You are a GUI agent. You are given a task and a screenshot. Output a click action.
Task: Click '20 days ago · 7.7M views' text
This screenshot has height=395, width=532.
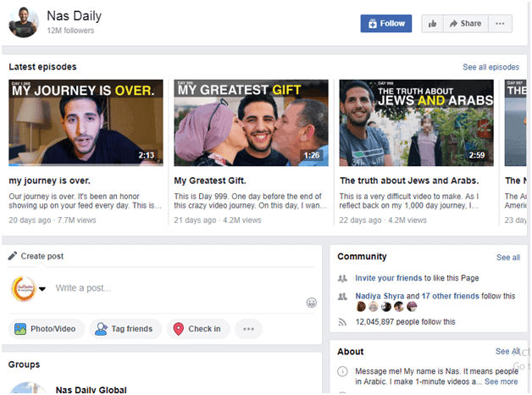pyautogui.click(x=53, y=220)
